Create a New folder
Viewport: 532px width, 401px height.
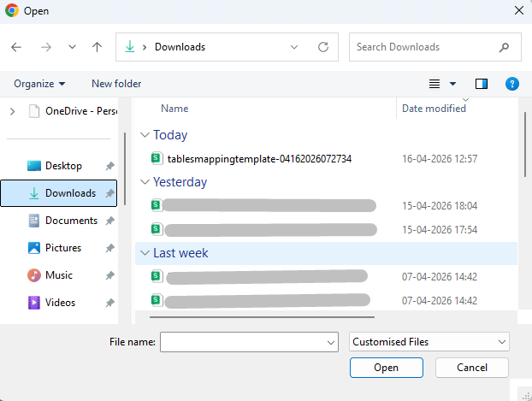click(116, 84)
